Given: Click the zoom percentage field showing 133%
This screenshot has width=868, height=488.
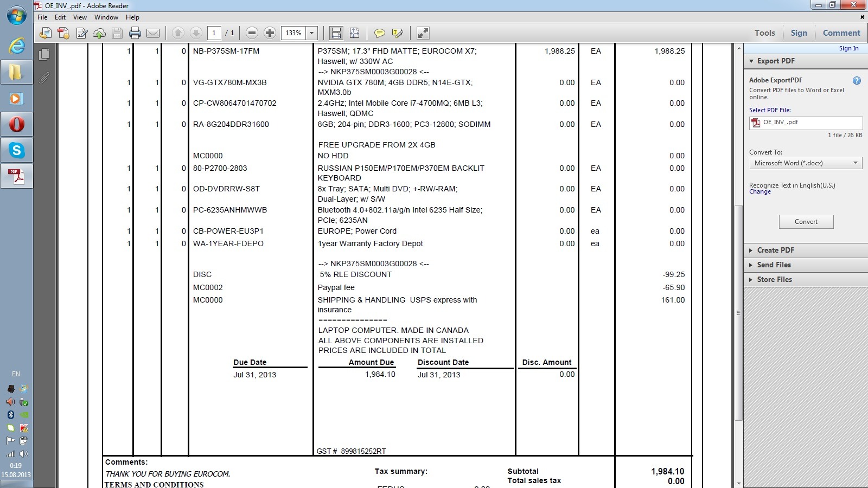Looking at the screenshot, I should 293,33.
